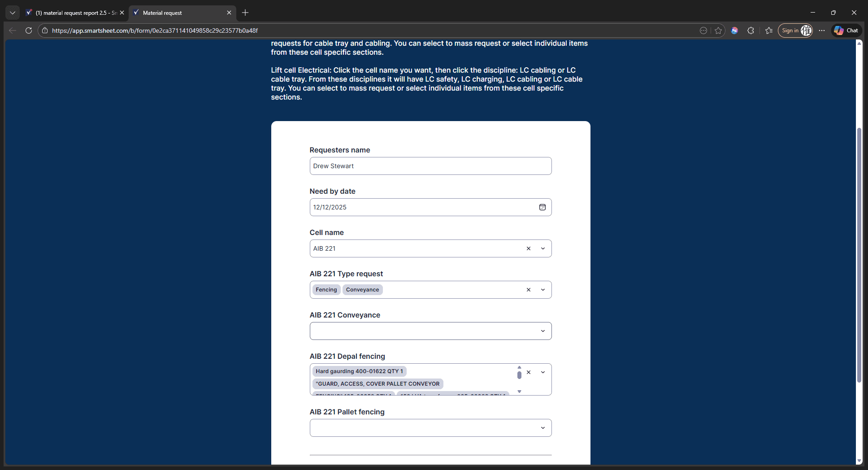Click GUARD, ACCESS, COVER PALLET CONVEYOR chip
This screenshot has width=868, height=470.
click(378, 384)
